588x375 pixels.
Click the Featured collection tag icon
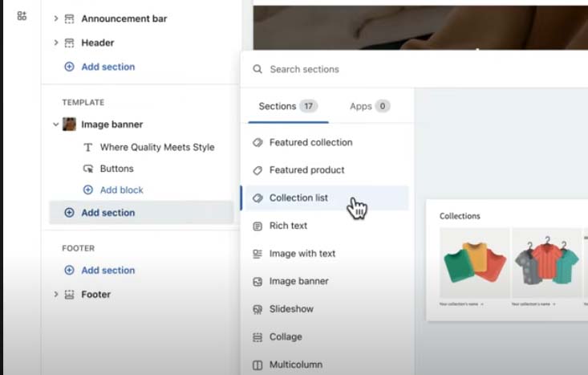(258, 142)
